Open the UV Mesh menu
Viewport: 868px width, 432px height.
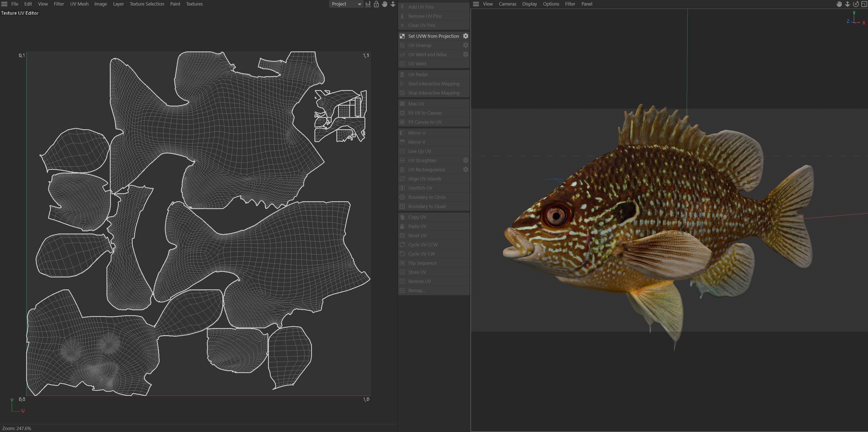(x=79, y=4)
